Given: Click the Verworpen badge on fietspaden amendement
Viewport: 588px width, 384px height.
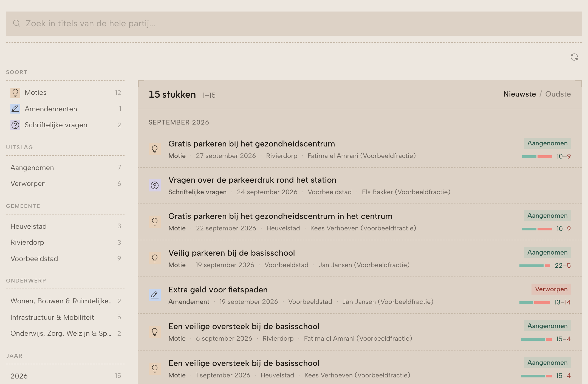Looking at the screenshot, I should (551, 289).
